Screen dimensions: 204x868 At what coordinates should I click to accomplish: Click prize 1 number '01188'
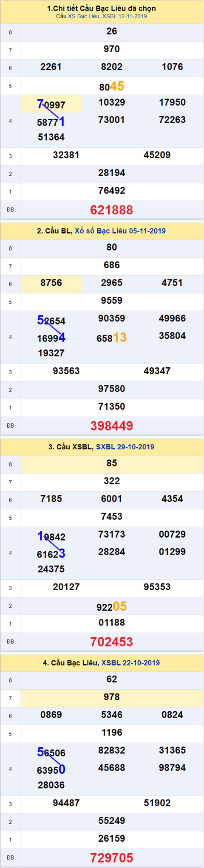(112, 623)
